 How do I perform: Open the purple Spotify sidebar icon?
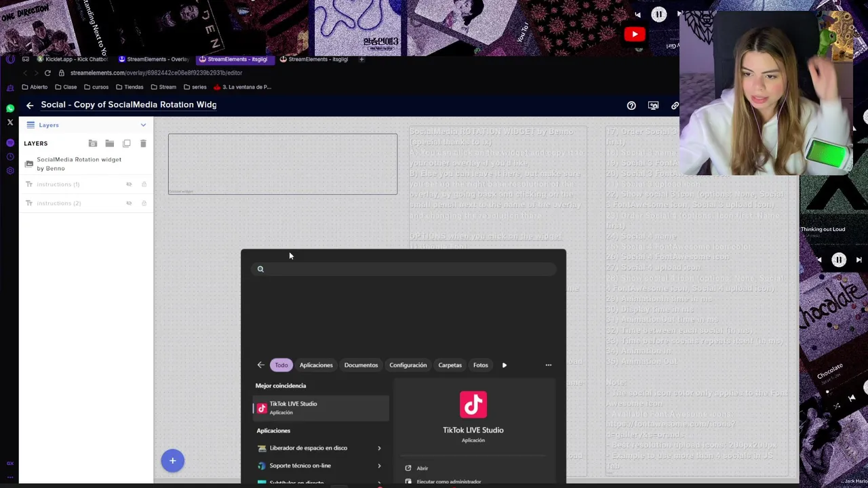(10, 143)
